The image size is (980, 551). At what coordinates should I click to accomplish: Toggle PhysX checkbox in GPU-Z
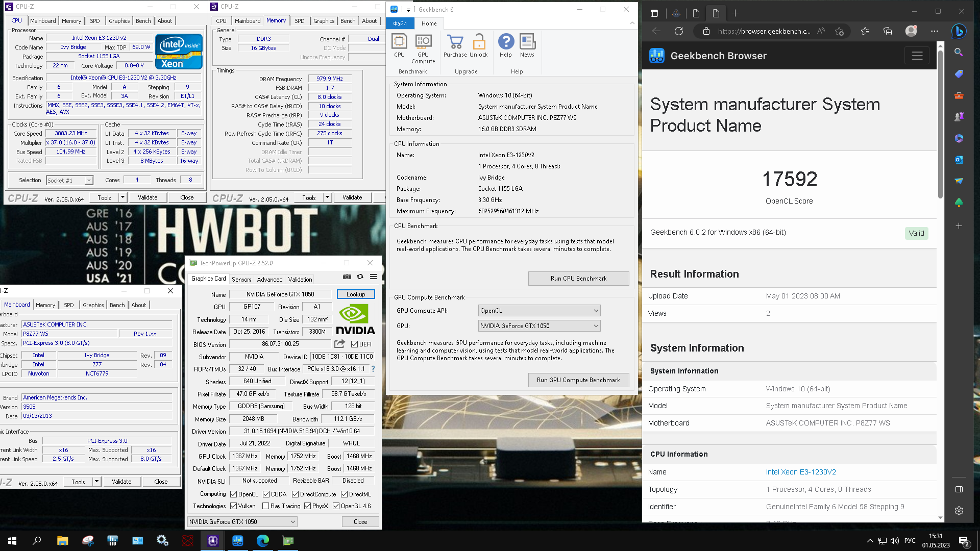click(307, 506)
